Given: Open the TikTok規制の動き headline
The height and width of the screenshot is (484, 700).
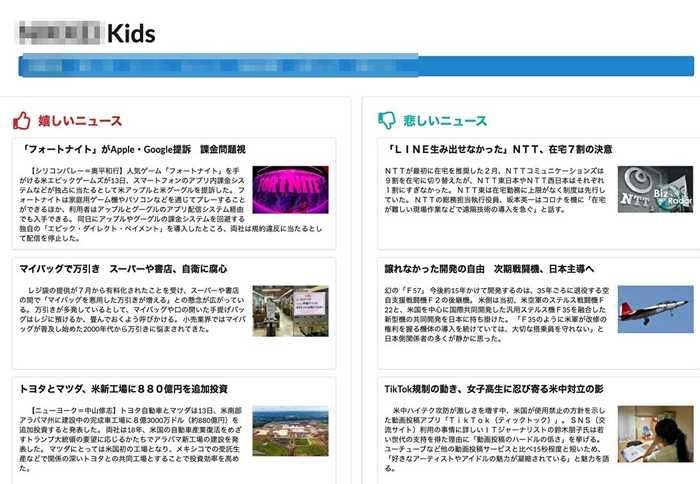Looking at the screenshot, I should pyautogui.click(x=494, y=388).
